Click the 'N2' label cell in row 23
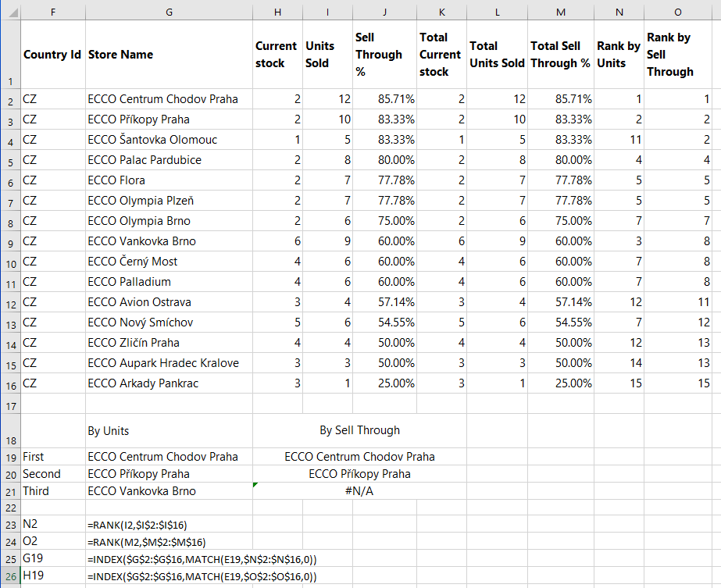This screenshot has width=721, height=588. click(x=53, y=525)
